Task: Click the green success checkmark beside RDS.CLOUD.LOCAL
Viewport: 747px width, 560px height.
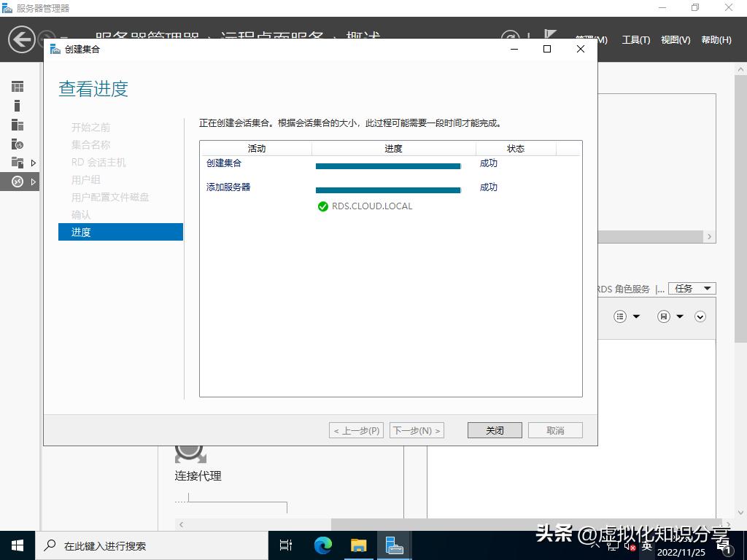Action: [322, 206]
